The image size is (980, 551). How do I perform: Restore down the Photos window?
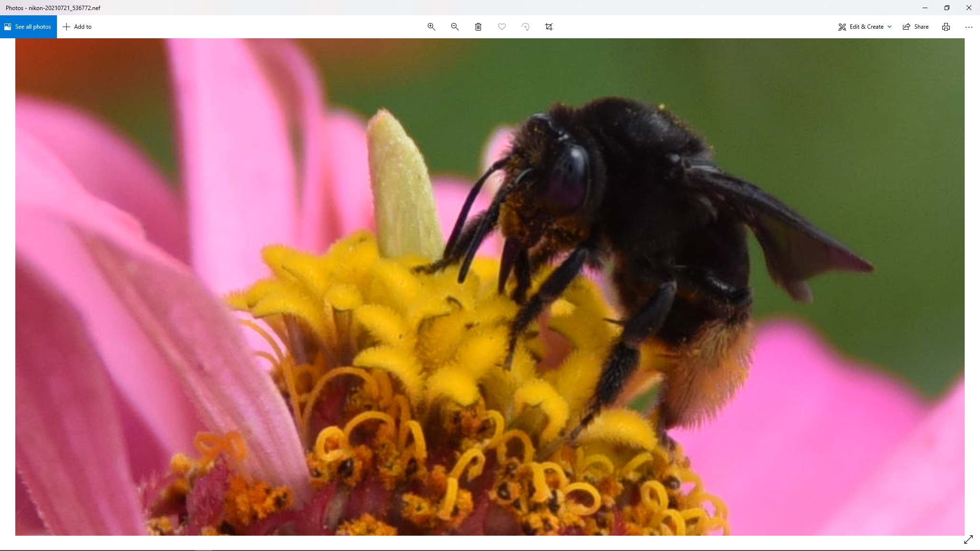coord(947,8)
